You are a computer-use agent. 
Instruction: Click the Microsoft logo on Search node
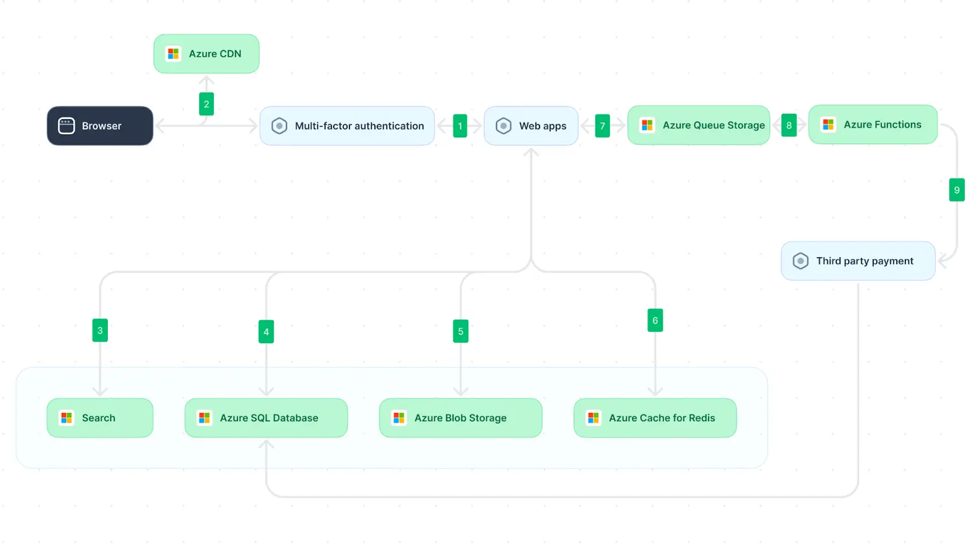[x=67, y=418]
